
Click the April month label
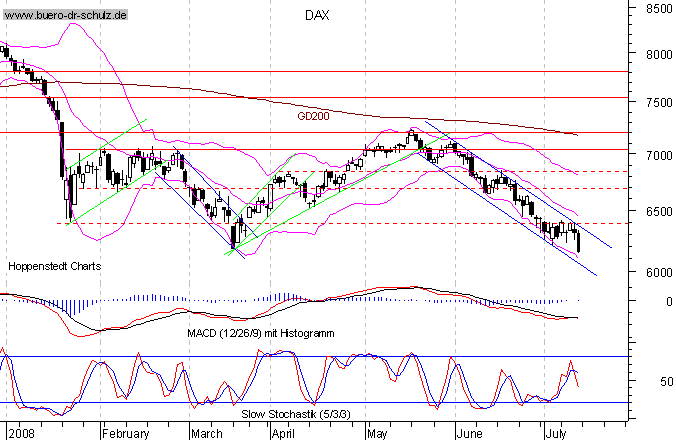pyautogui.click(x=283, y=433)
